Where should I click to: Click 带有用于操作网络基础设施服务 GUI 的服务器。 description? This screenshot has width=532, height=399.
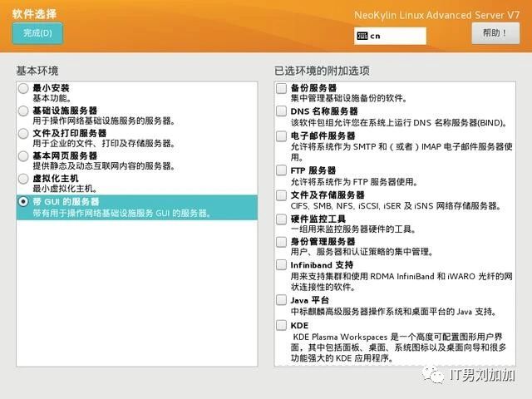(x=122, y=214)
